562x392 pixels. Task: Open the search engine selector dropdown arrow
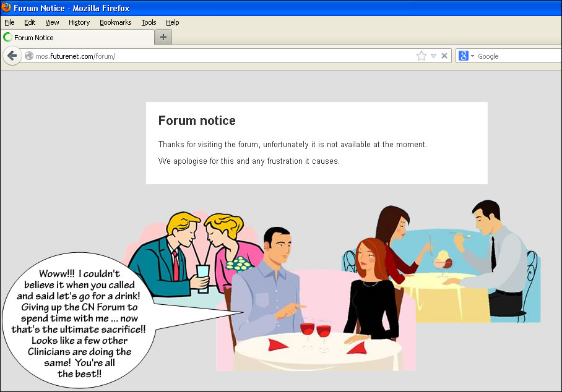(x=473, y=56)
